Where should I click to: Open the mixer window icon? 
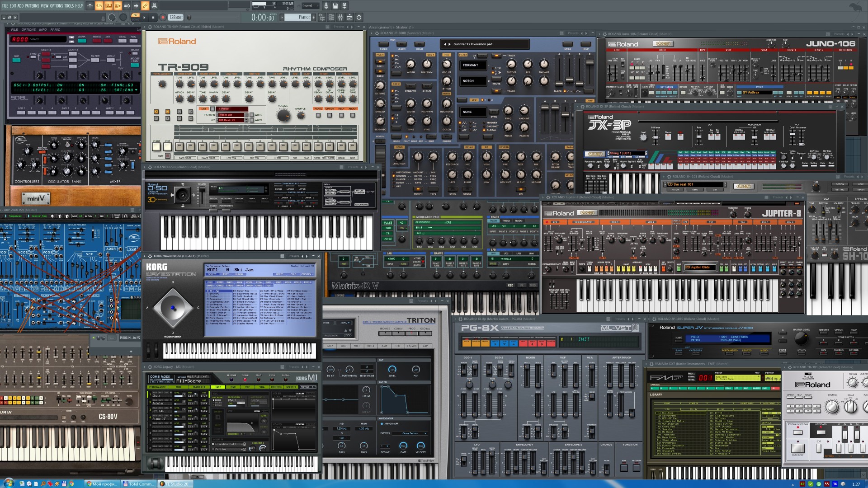coord(340,17)
